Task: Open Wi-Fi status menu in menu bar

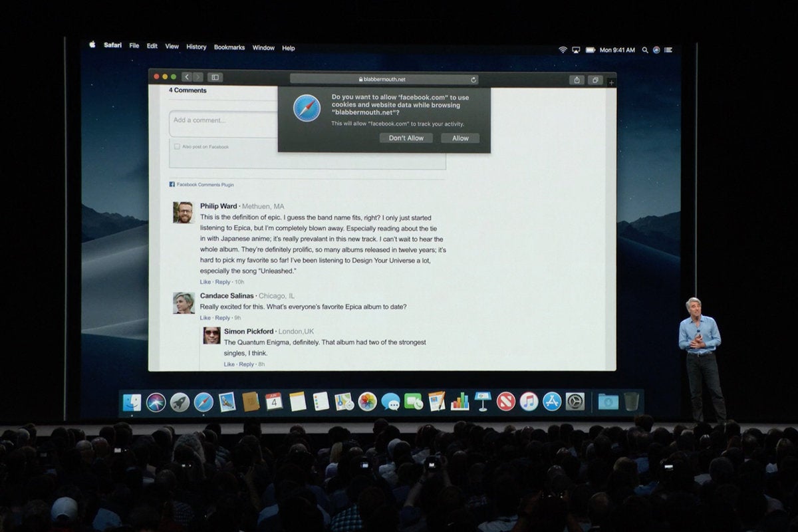Action: [563, 50]
